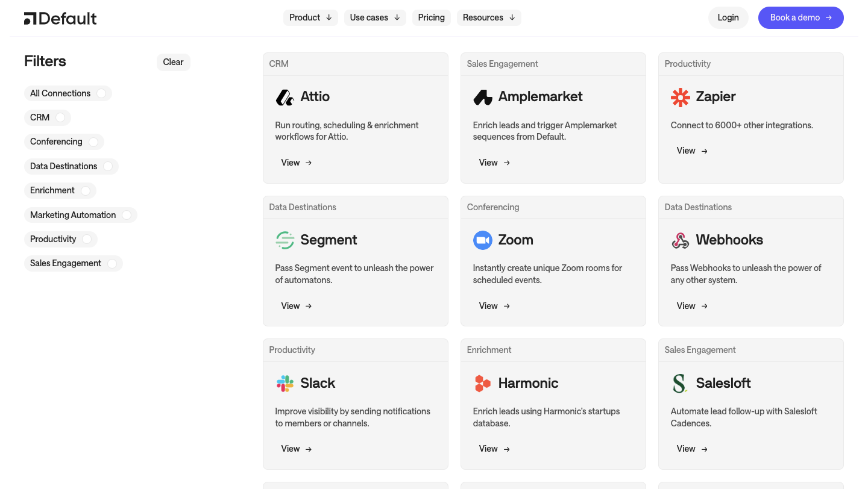Clear all filters
868x489 pixels.
(x=174, y=62)
